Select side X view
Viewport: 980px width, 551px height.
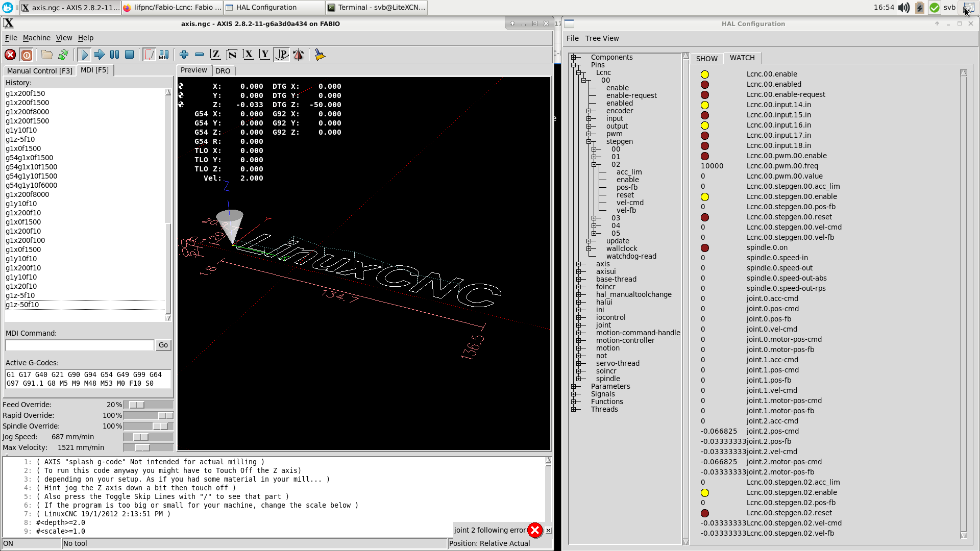(248, 55)
